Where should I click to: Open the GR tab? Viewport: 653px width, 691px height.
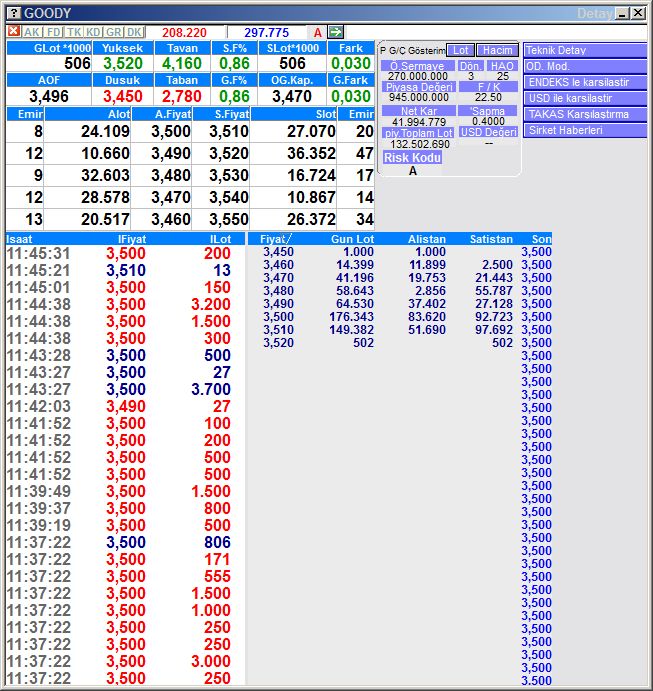[114, 32]
